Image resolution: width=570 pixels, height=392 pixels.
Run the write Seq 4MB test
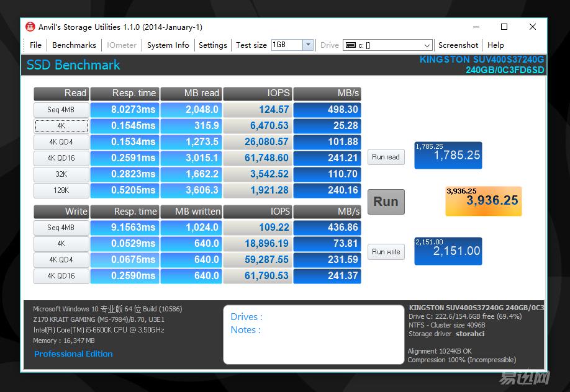[x=61, y=228]
